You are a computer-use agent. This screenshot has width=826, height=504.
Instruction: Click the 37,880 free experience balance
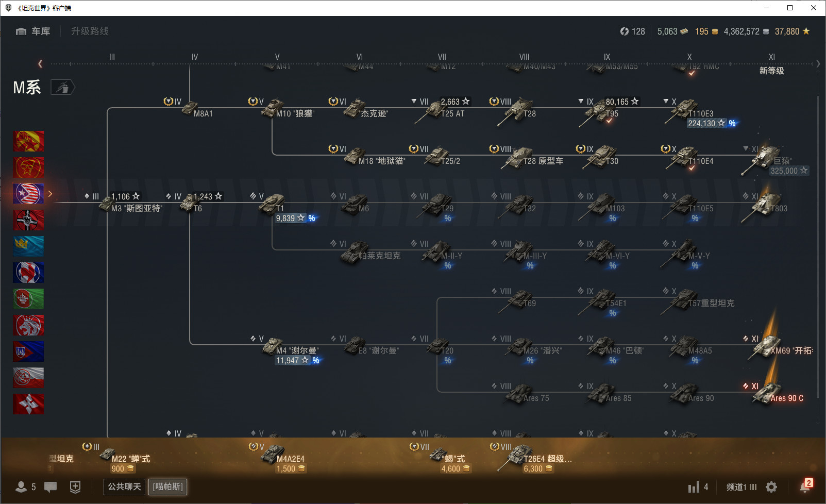(x=793, y=31)
